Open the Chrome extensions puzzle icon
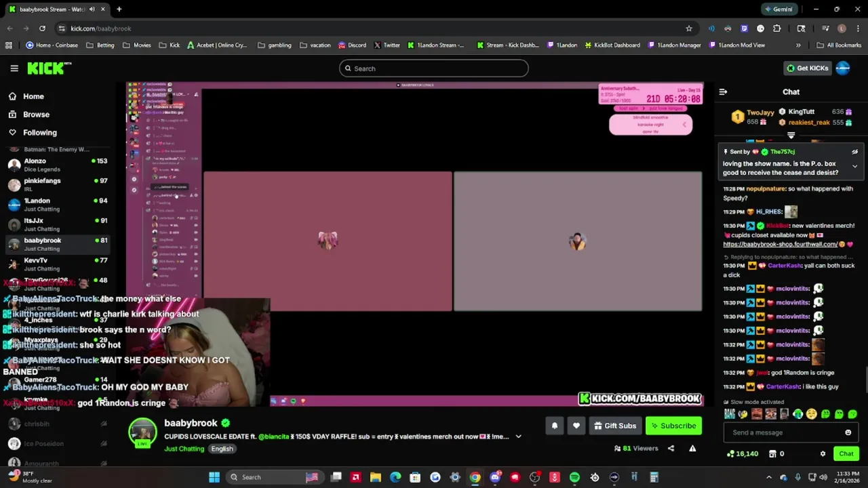The image size is (868, 488). click(x=777, y=28)
